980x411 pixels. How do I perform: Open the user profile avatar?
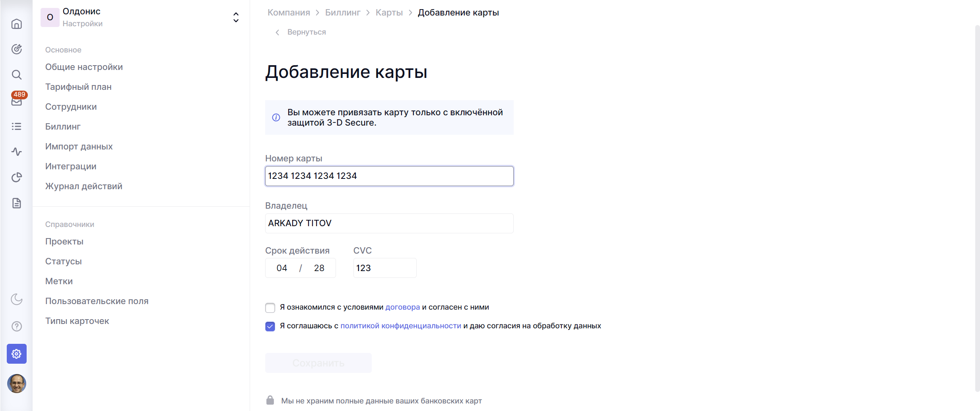16,384
